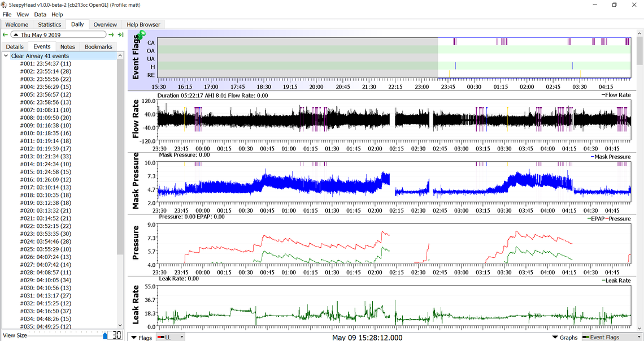Click the events list scrollbar up arrow
Screen dimensions: 644x341
pos(120,55)
